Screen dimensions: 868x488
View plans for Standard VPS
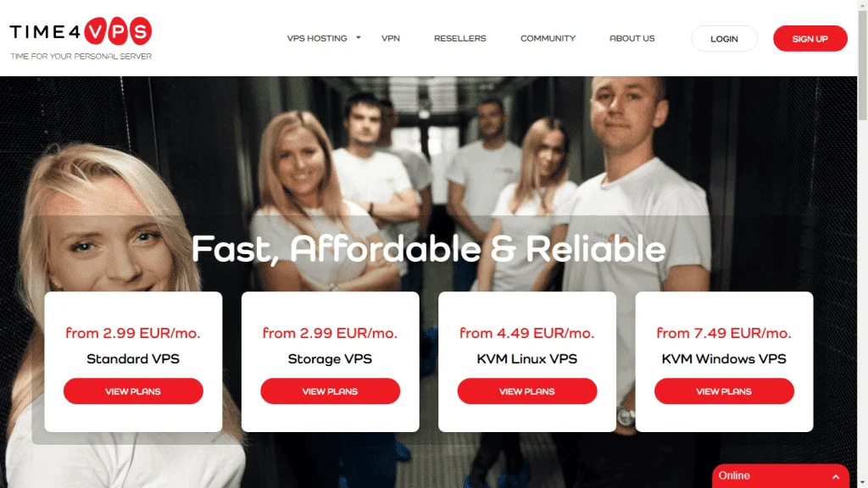[133, 391]
